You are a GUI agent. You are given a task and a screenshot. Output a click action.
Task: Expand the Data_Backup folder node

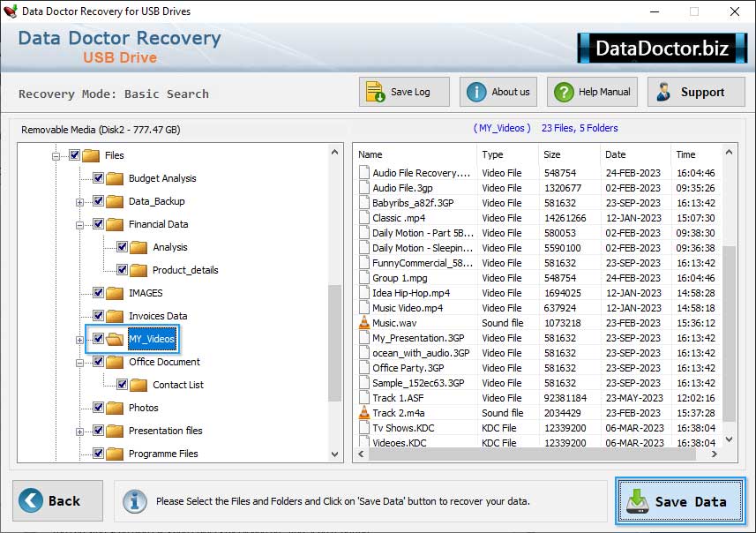point(79,202)
